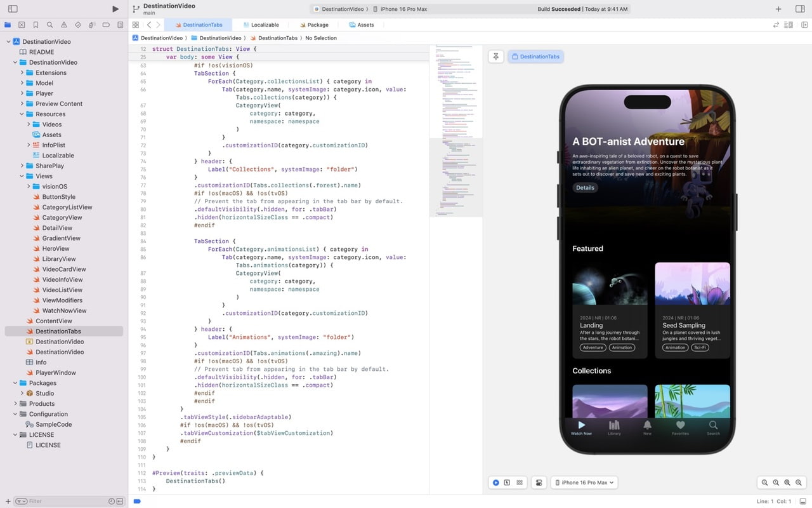Open the Test navigator
The height and width of the screenshot is (508, 812).
pyautogui.click(x=78, y=25)
